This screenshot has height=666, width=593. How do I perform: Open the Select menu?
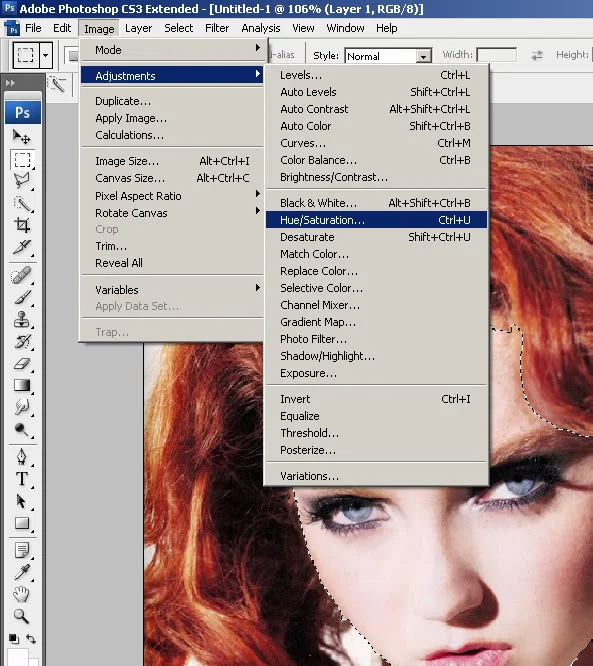click(x=178, y=28)
